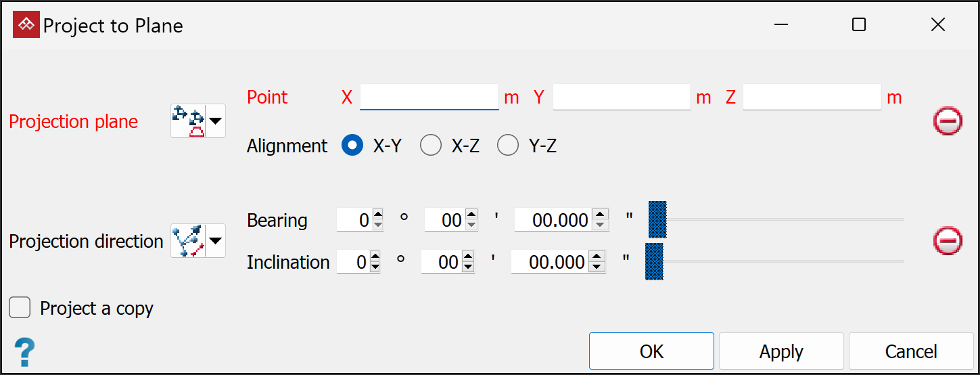
Task: Click the Inclination slider handle
Action: tap(654, 261)
